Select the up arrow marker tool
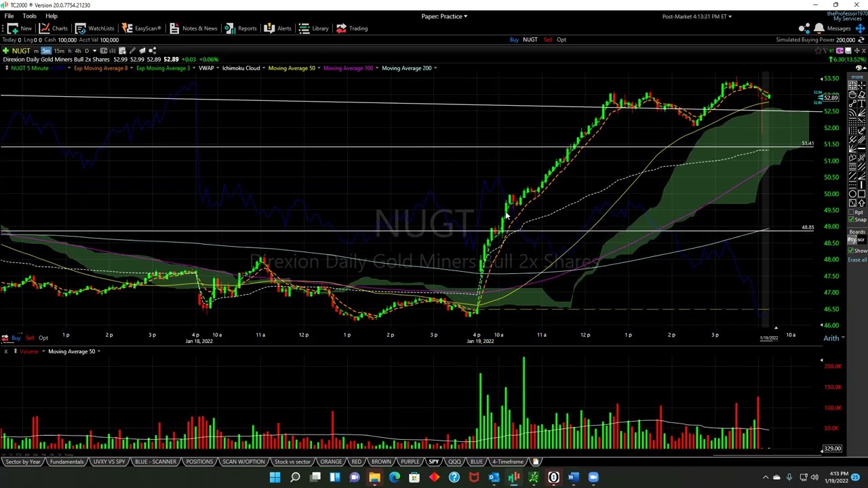Screen dimensions: 868x488 [x=861, y=202]
